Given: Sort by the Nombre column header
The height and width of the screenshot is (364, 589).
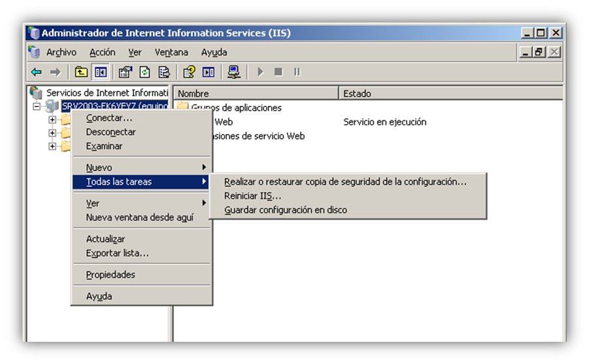Looking at the screenshot, I should [256, 93].
